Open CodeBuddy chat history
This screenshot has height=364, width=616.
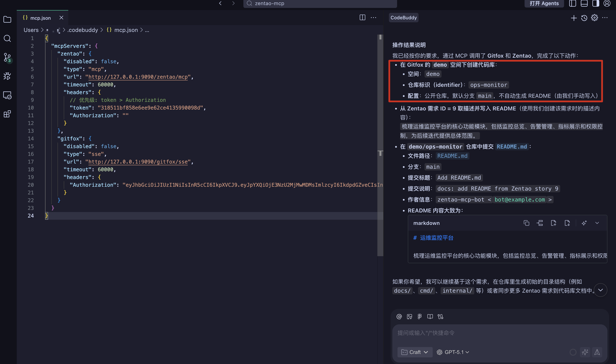pos(584,18)
